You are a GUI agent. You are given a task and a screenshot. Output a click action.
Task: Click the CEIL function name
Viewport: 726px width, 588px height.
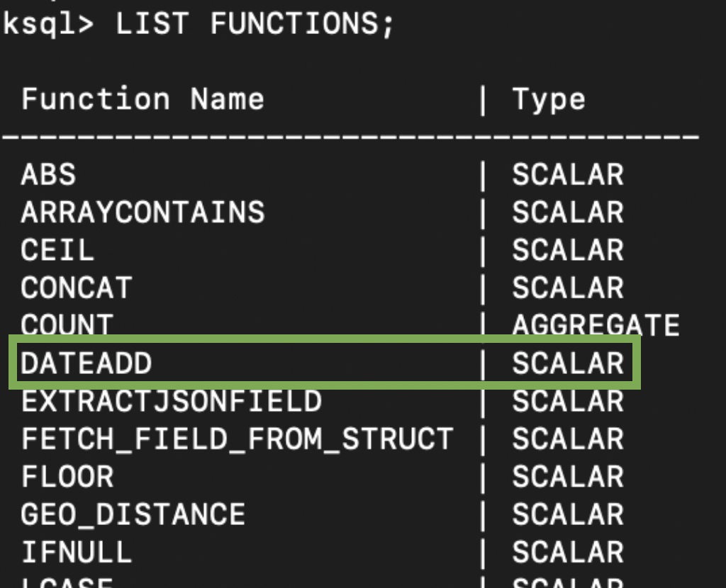(57, 249)
